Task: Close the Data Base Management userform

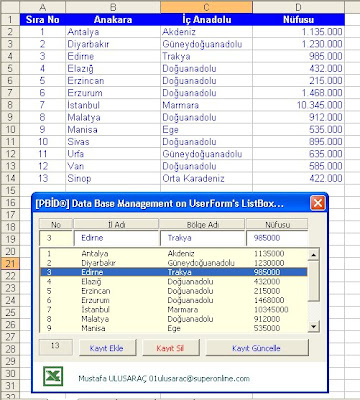Action: 317,203
